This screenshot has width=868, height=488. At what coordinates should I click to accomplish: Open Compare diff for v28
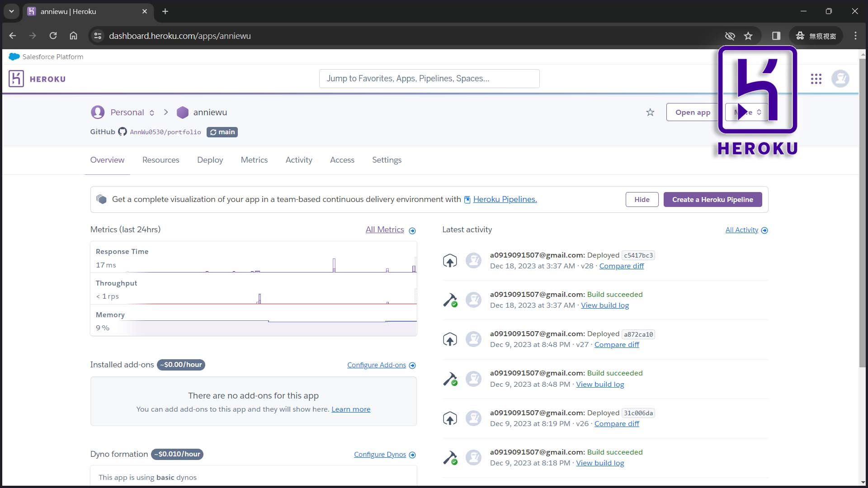[621, 266]
